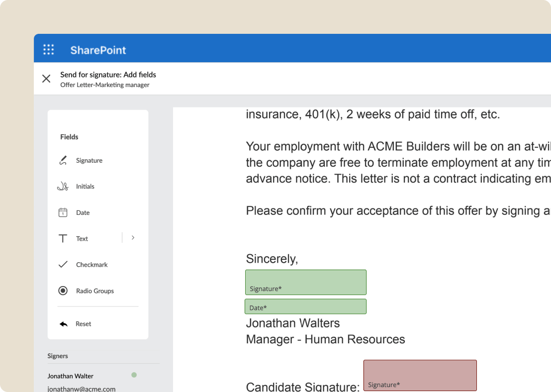Screen dimensions: 551x392
Task: Select the green Signature* placed field
Action: point(305,282)
